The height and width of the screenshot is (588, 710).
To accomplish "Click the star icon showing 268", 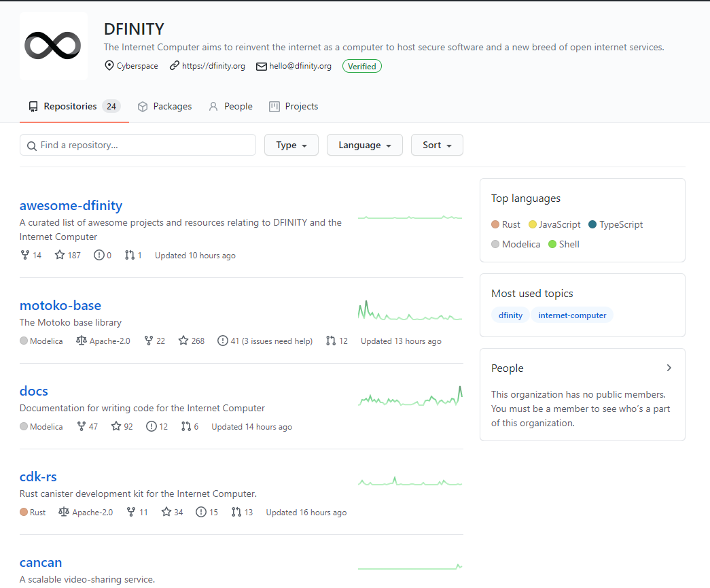I will click(x=183, y=341).
